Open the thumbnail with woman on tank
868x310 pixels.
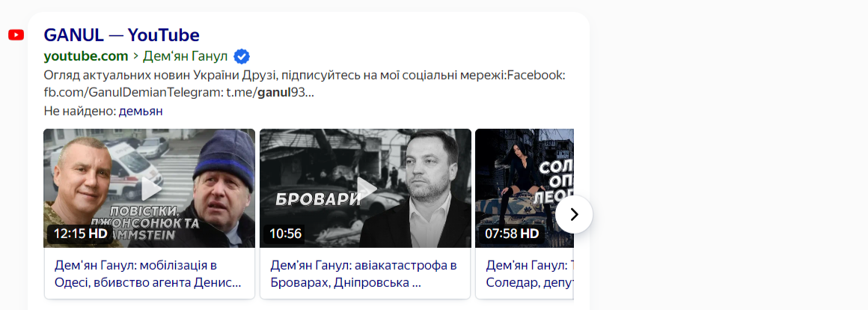[525, 188]
